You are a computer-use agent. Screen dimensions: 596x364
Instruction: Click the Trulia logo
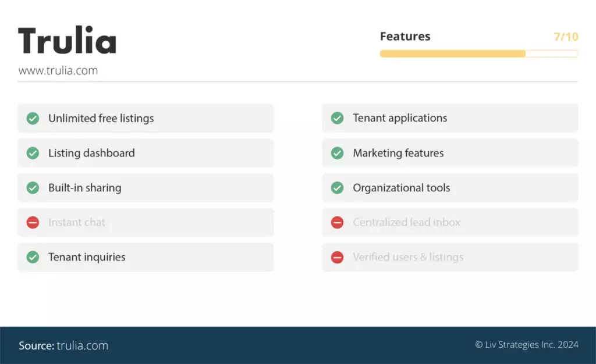pyautogui.click(x=67, y=40)
